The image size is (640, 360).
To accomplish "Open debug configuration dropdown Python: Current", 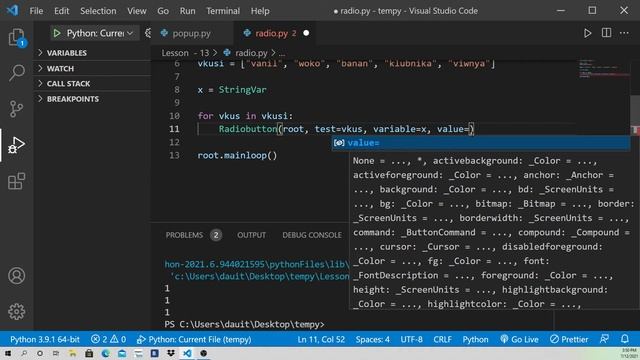I will [x=100, y=33].
